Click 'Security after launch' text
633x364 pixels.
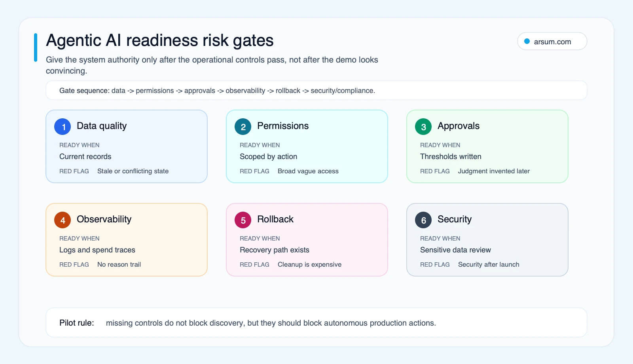coord(489,265)
